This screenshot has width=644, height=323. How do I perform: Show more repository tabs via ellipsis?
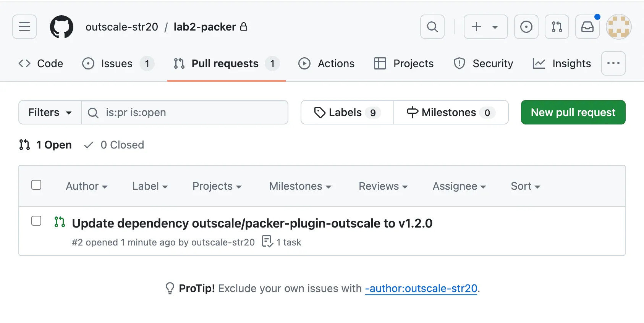[613, 63]
